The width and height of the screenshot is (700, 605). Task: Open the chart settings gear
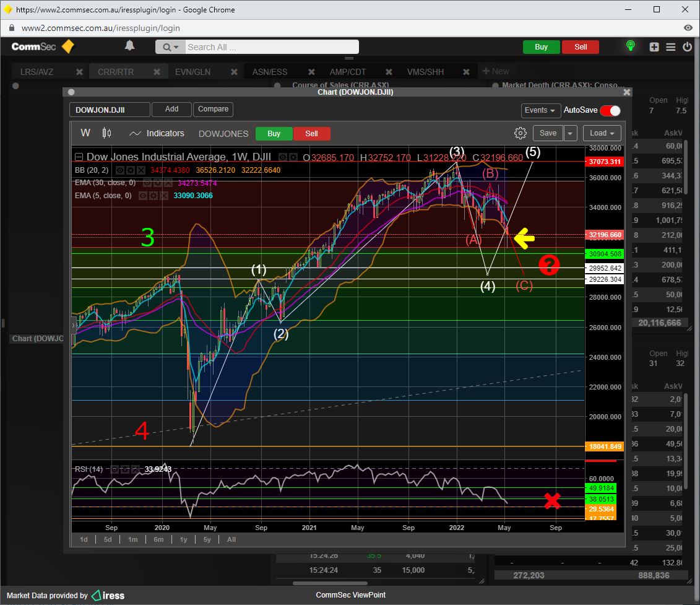[520, 133]
